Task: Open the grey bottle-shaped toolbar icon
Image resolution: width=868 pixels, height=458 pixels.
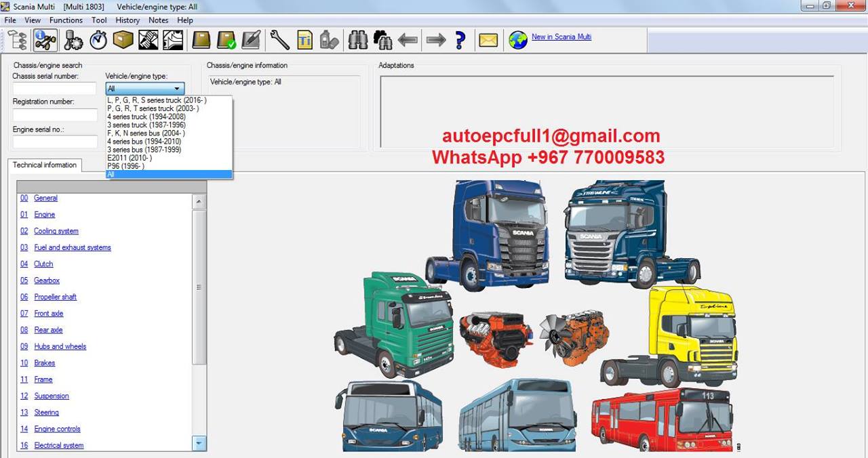Action: coord(329,40)
